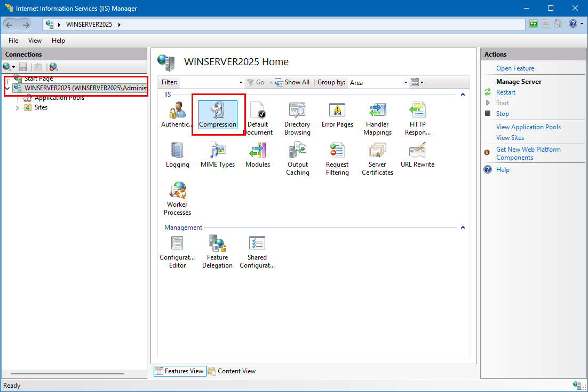Switch to the Content View tab
This screenshot has height=392, width=588.
point(232,371)
